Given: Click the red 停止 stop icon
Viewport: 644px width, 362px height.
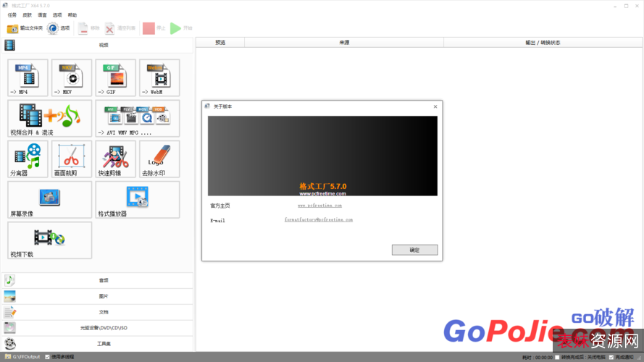Looking at the screenshot, I should pyautogui.click(x=149, y=28).
